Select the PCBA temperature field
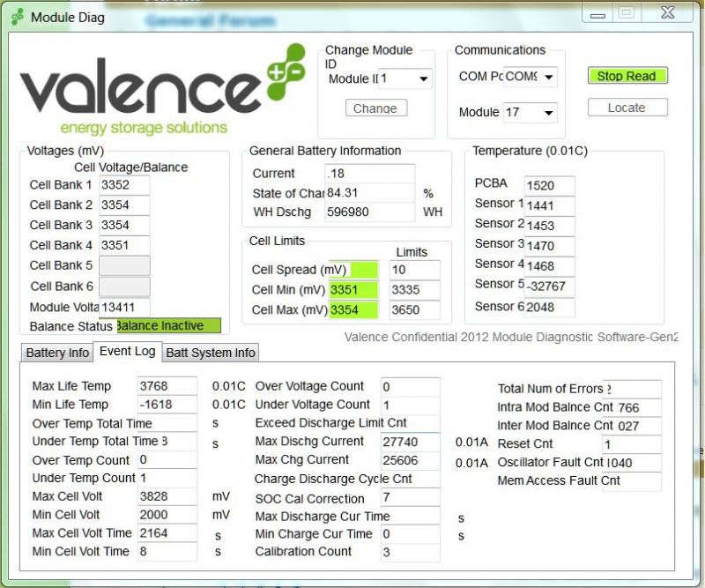 click(549, 185)
